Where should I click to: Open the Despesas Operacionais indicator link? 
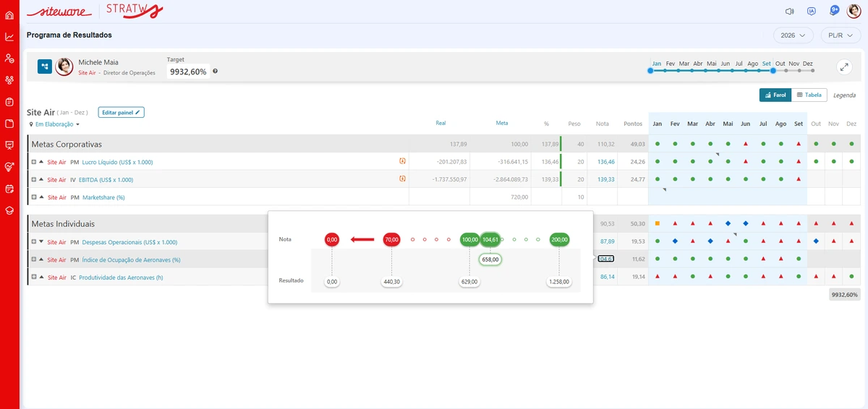[x=129, y=242]
